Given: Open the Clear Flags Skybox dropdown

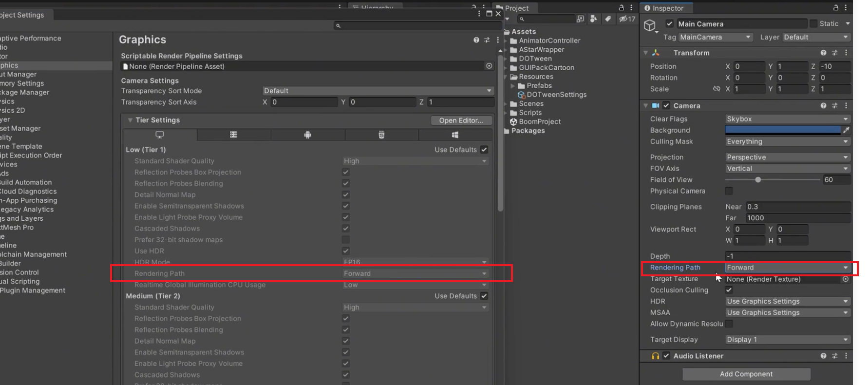Looking at the screenshot, I should coord(787,119).
